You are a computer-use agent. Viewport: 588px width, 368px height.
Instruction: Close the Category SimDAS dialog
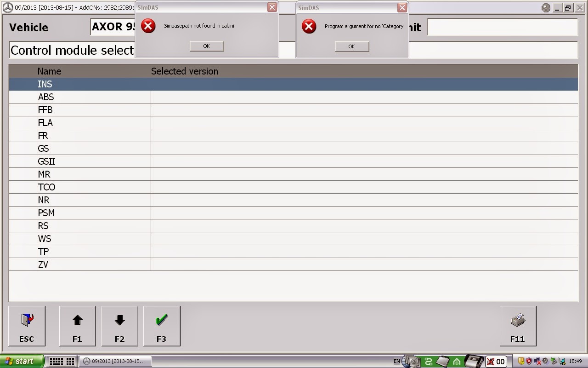[x=402, y=7]
